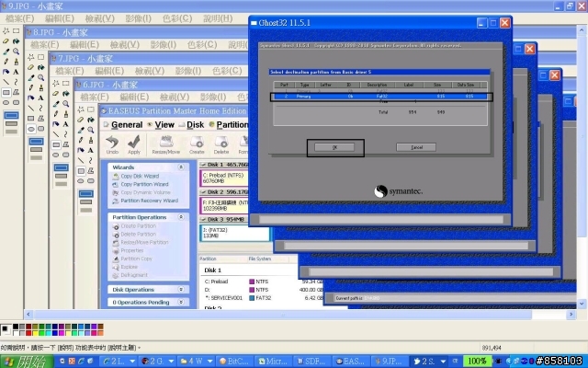Pick the yellow swatch in Paint color palette
Viewport: 588px width, 368px height.
pos(35,333)
